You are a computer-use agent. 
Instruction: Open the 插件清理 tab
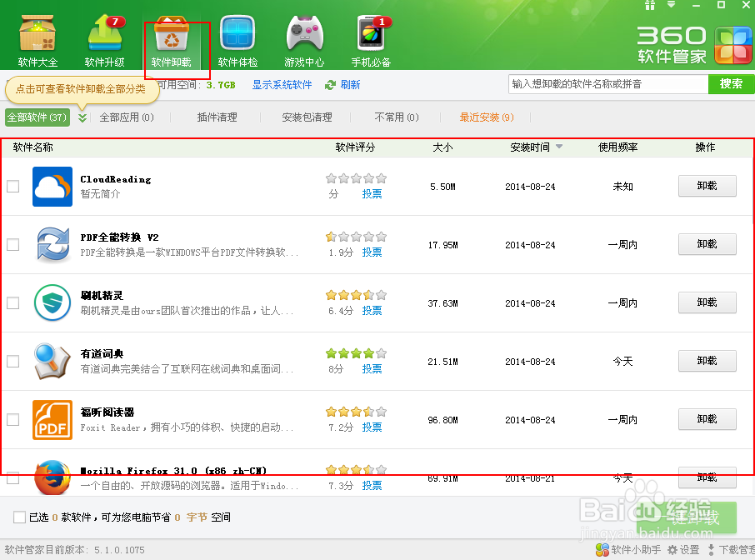pos(217,117)
